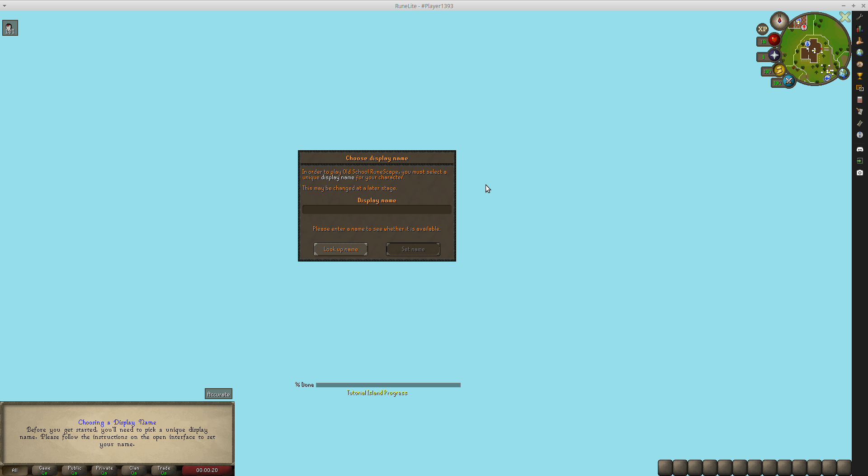Select the Trade chat tab

[164, 470]
